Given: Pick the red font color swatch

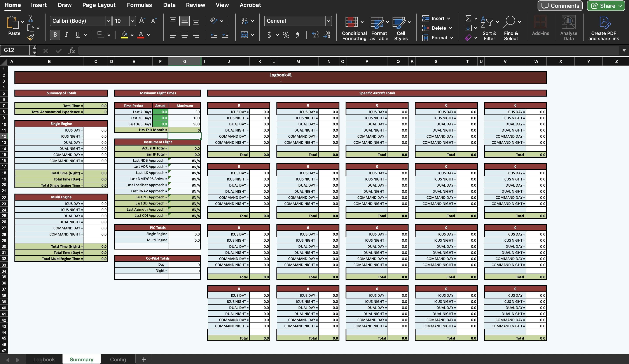Looking at the screenshot, I should pyautogui.click(x=141, y=38).
